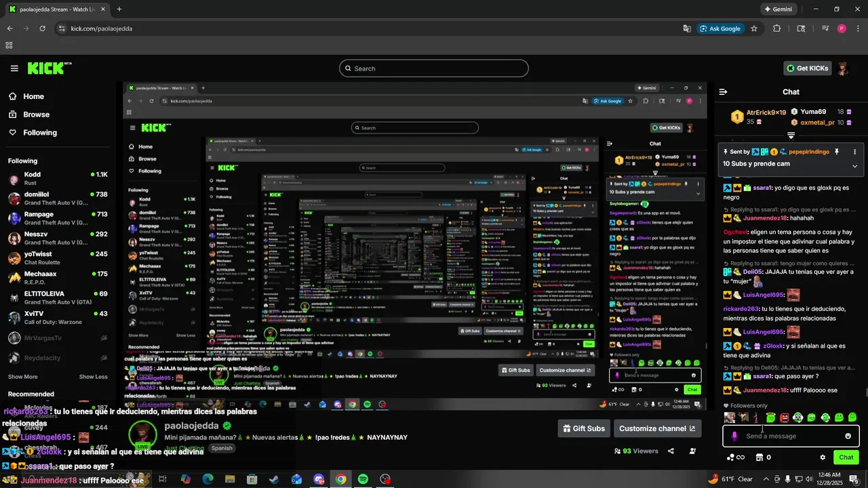The width and height of the screenshot is (868, 488).
Task: Open yoTwisst channel in Following list
Action: pyautogui.click(x=58, y=258)
